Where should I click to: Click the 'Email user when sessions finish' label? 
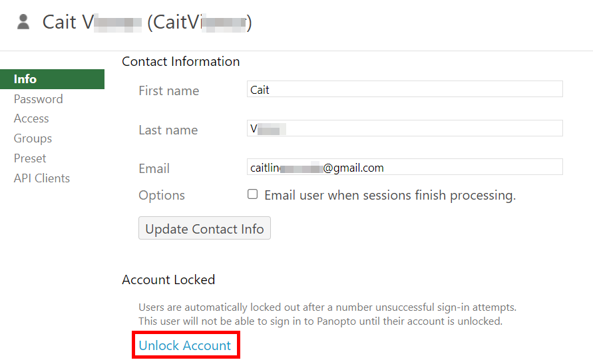coord(390,196)
